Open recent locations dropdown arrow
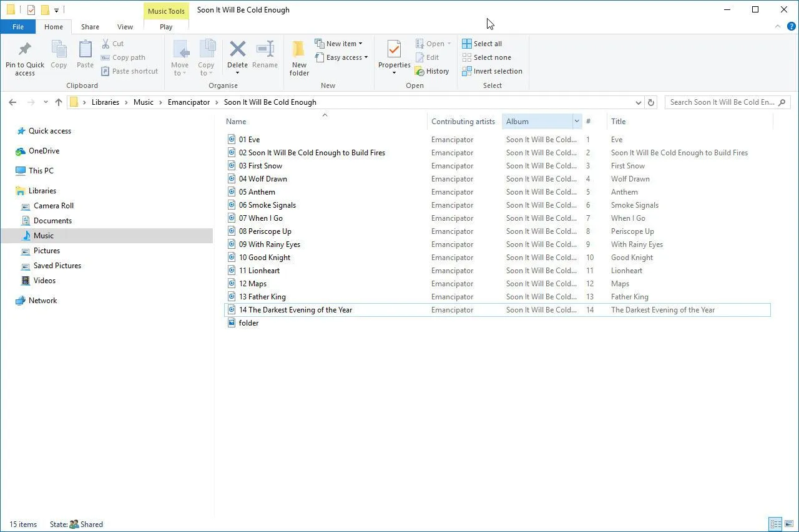799x532 pixels. (x=46, y=102)
